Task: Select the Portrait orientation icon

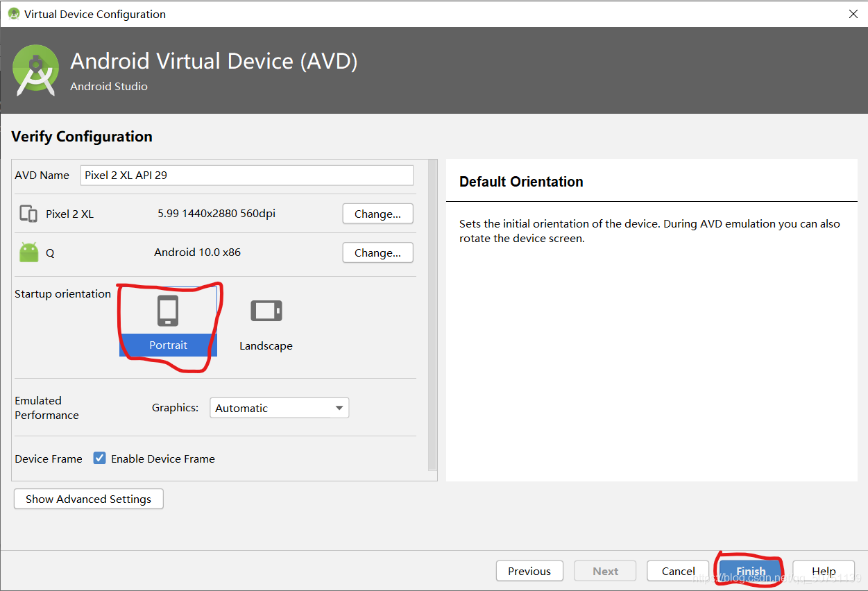Action: pos(168,311)
